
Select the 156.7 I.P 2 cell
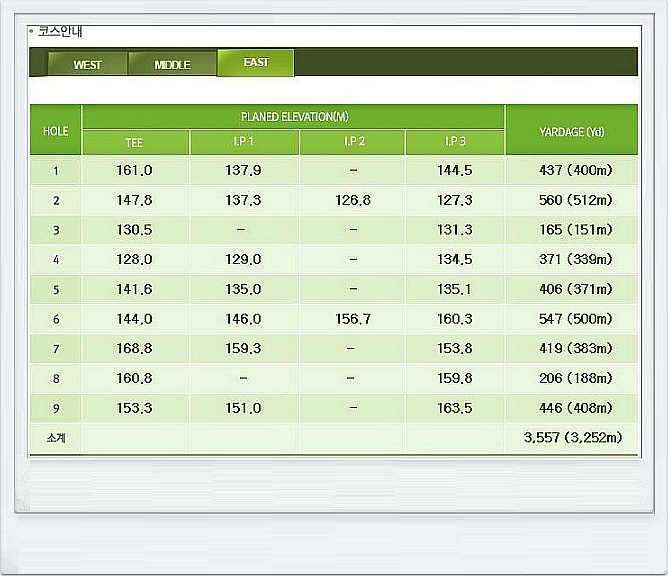coord(353,319)
